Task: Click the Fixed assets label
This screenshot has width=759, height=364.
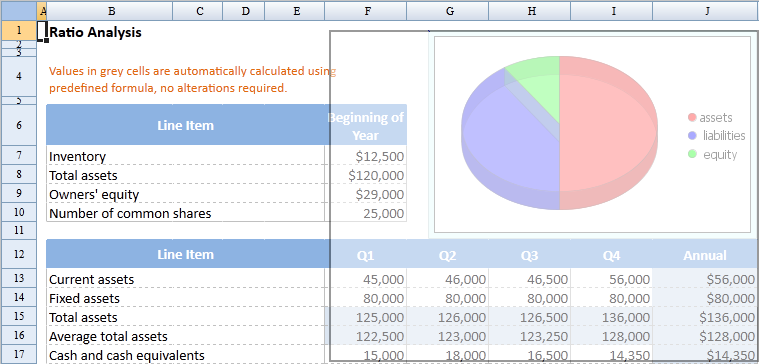Action: point(84,298)
